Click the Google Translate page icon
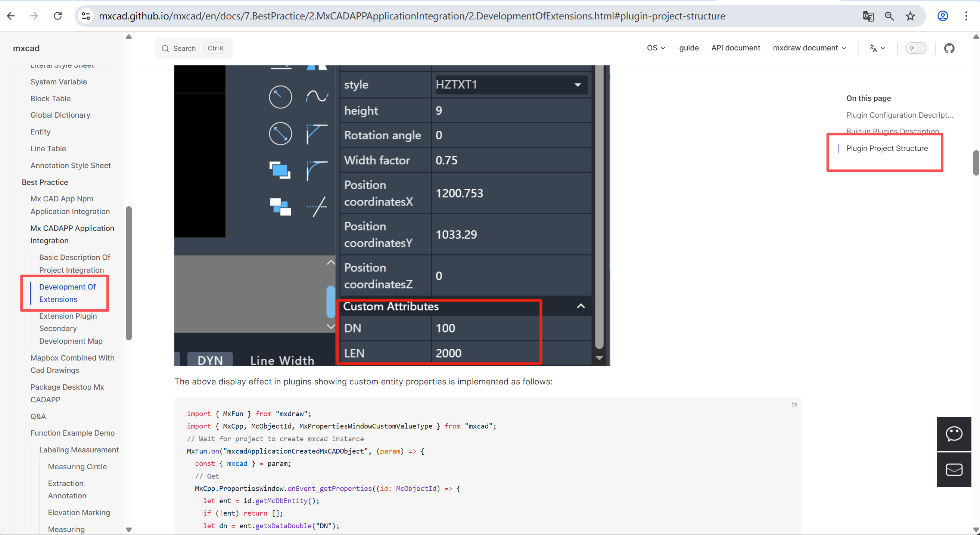The image size is (980, 535). click(x=868, y=16)
